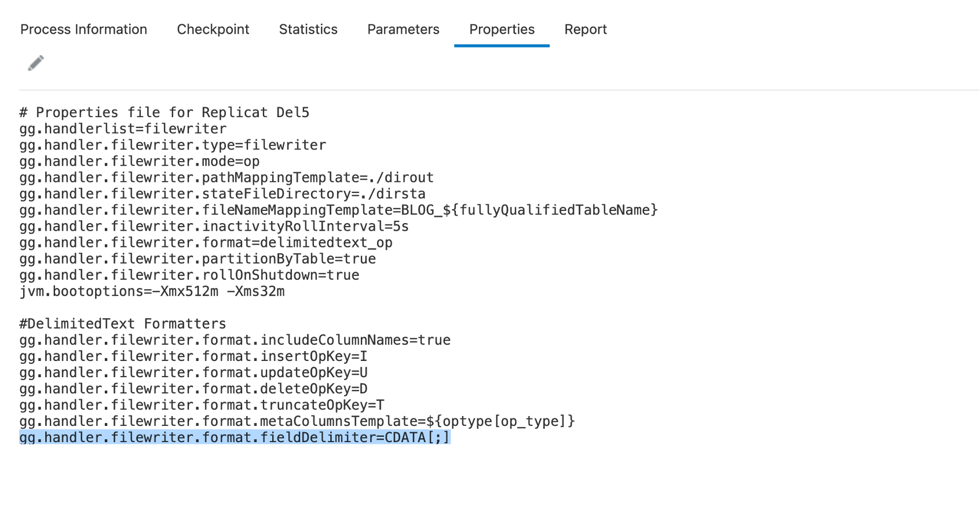Click the jvm.bootoptions line
This screenshot has height=518, width=980.
(x=152, y=291)
